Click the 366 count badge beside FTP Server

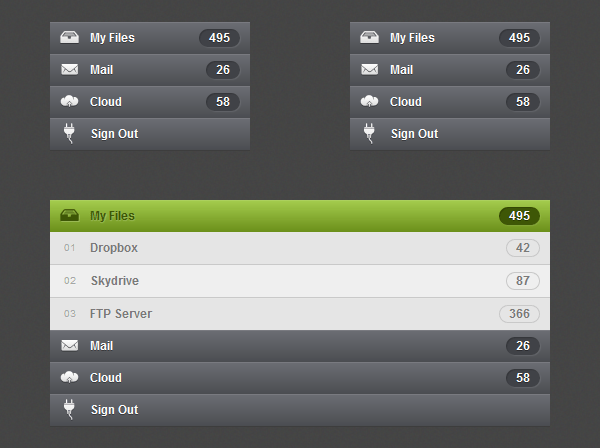click(519, 314)
